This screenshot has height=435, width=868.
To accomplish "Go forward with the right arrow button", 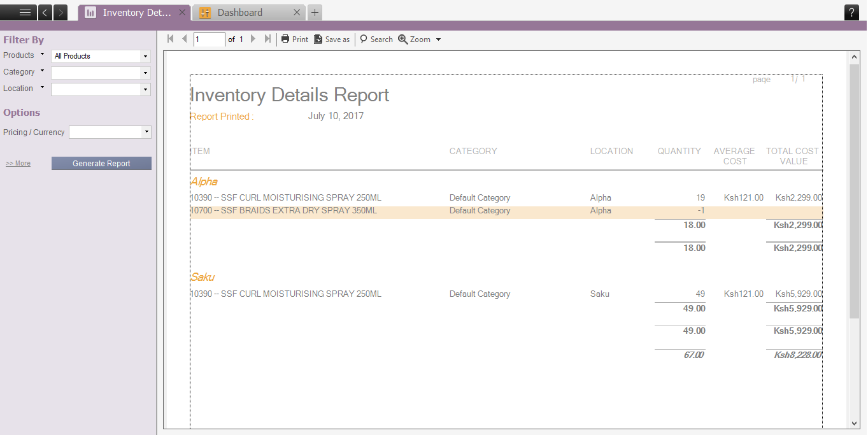I will click(x=60, y=12).
